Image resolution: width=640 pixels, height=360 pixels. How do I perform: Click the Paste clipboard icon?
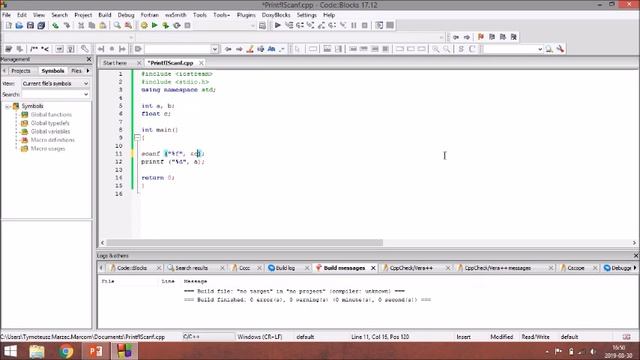[x=103, y=25]
